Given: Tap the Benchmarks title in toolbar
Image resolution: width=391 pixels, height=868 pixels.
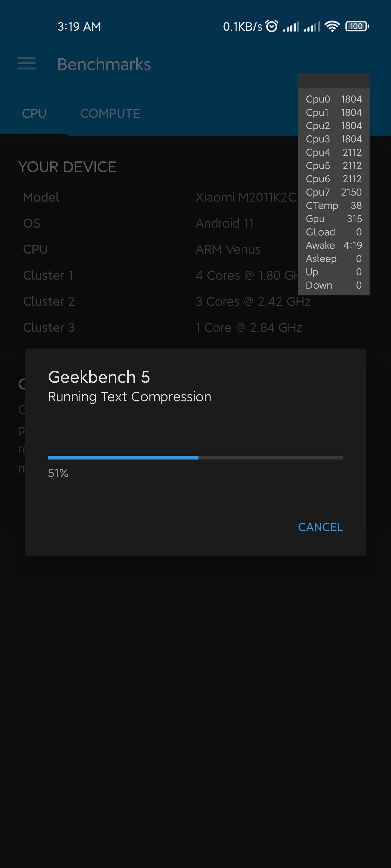Looking at the screenshot, I should [x=104, y=64].
